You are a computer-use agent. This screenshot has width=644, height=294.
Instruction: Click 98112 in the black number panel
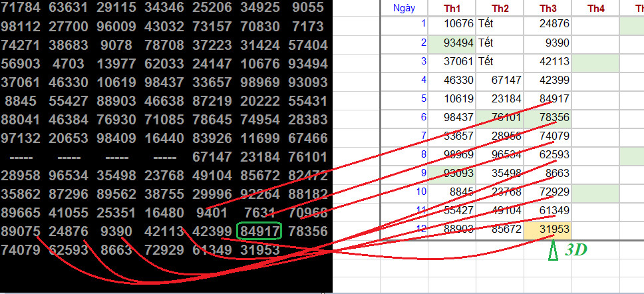[21, 27]
